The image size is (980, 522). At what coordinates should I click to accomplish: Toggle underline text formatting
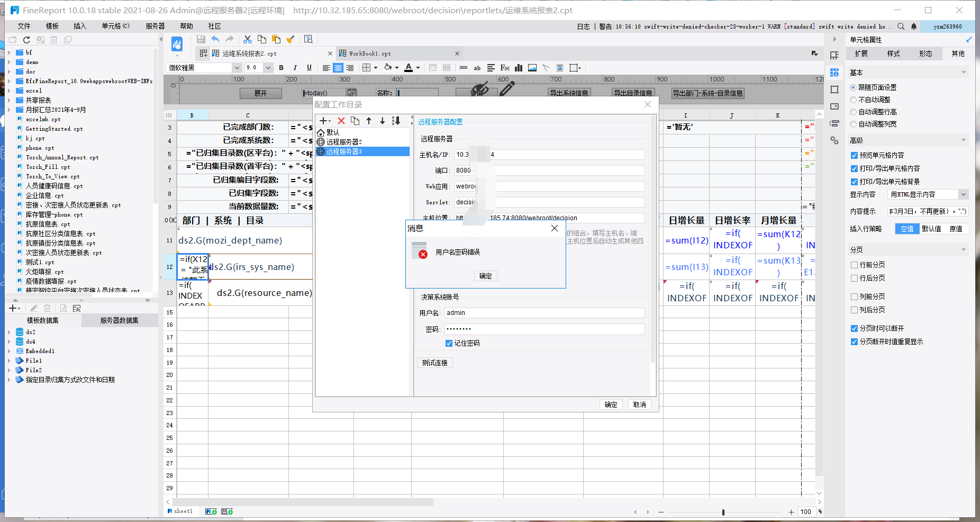(309, 68)
